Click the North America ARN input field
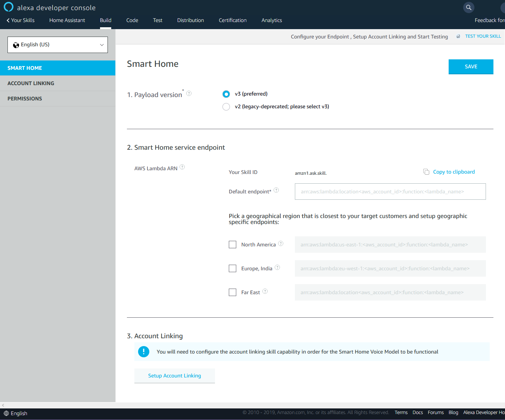 click(x=390, y=245)
